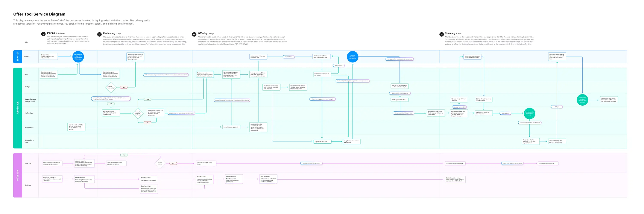Select 'Status is updated to "Done"' box
Image resolution: width=644 pixels, height=214 pixels.
(x=548, y=163)
